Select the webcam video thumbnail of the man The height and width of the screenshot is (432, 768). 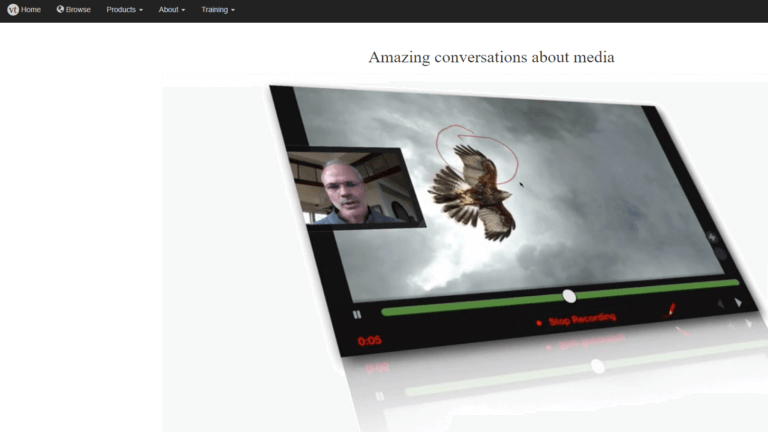[x=354, y=188]
